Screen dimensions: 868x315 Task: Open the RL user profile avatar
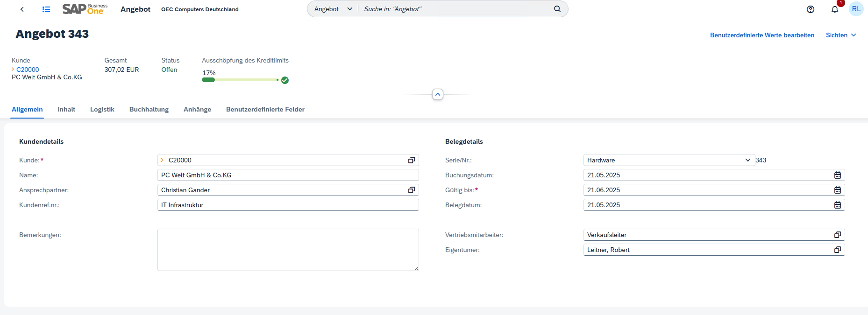(856, 9)
